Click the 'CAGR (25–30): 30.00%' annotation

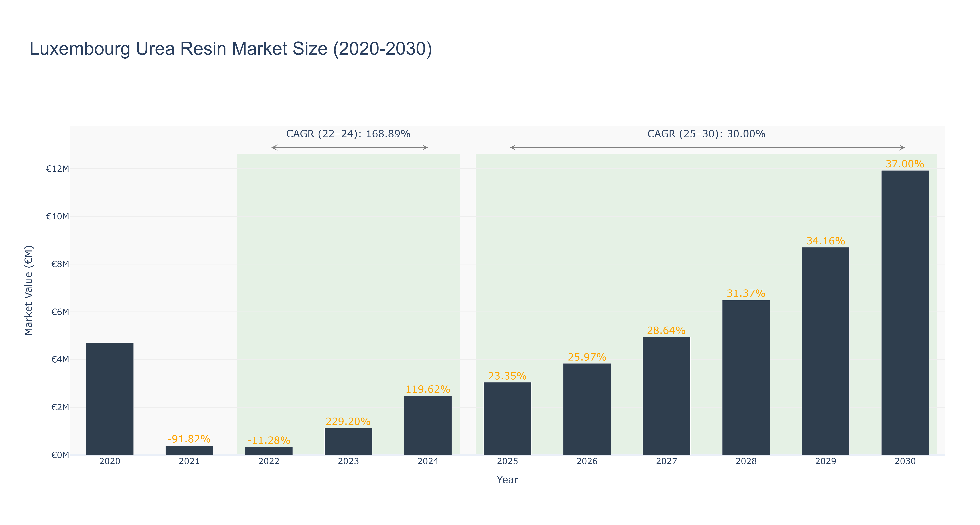(x=706, y=134)
